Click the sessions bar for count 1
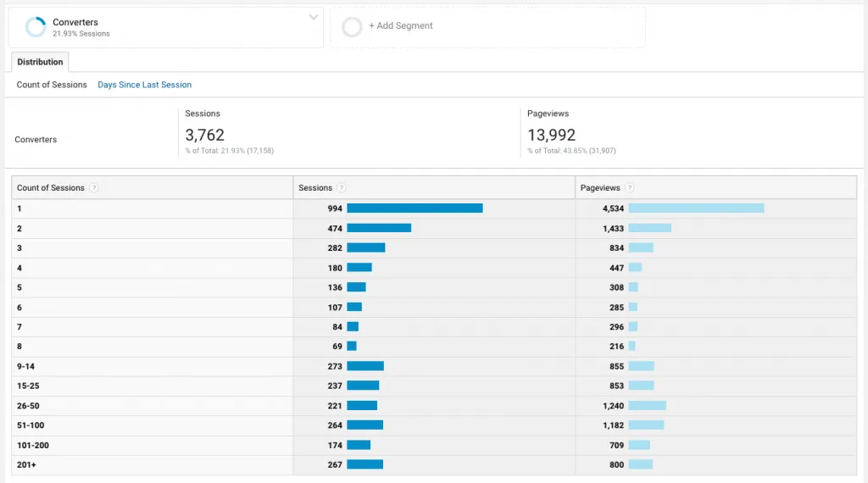The image size is (868, 483). tap(415, 208)
